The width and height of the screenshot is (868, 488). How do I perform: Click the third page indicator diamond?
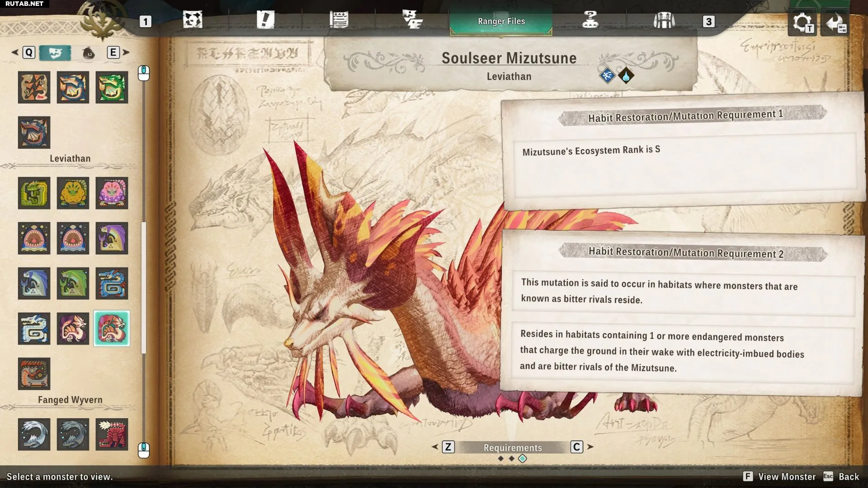click(523, 459)
